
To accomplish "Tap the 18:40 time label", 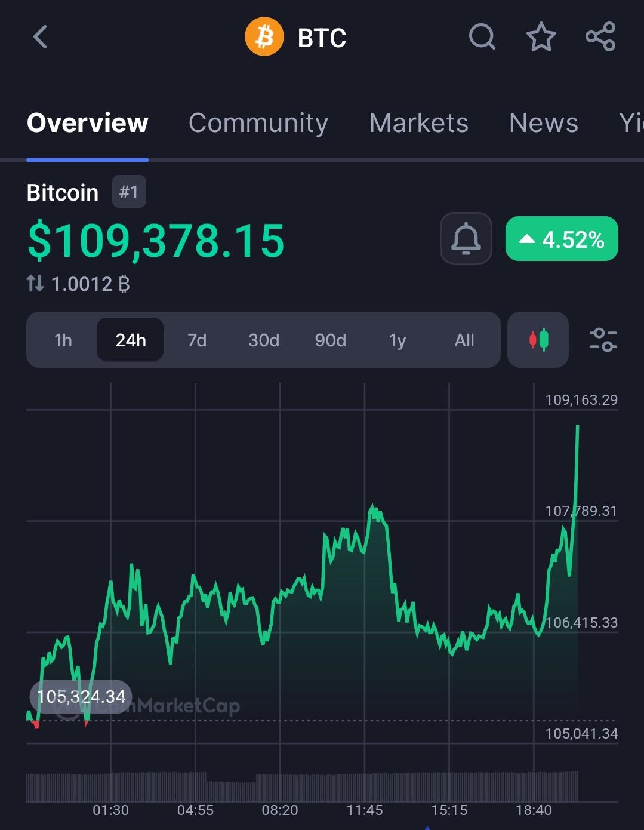I will pyautogui.click(x=534, y=810).
